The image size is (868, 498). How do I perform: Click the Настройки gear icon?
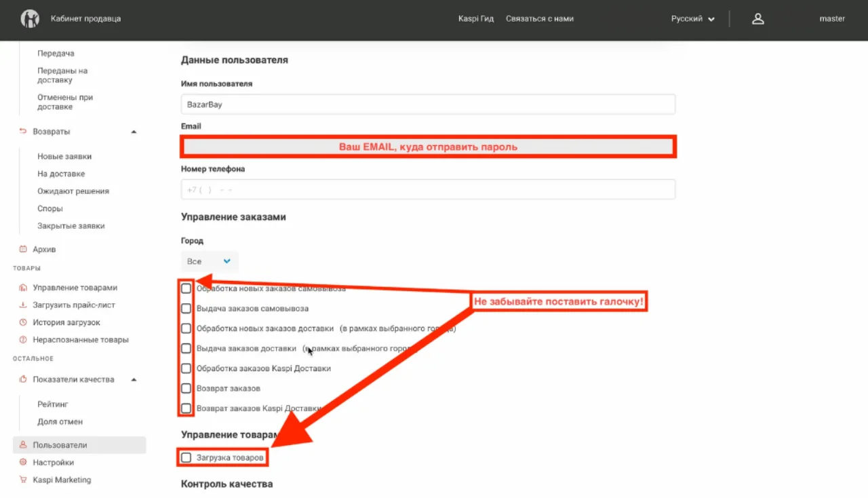[x=23, y=463]
